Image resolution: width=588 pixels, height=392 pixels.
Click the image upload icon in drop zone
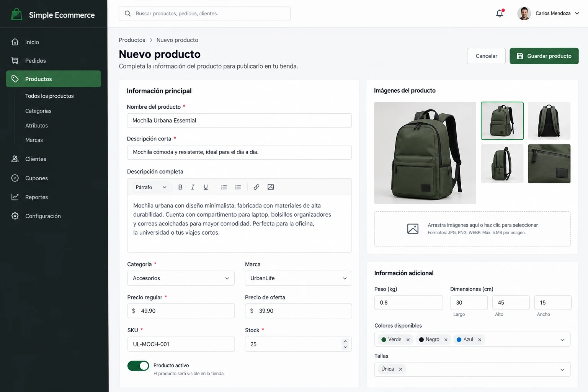[413, 229]
